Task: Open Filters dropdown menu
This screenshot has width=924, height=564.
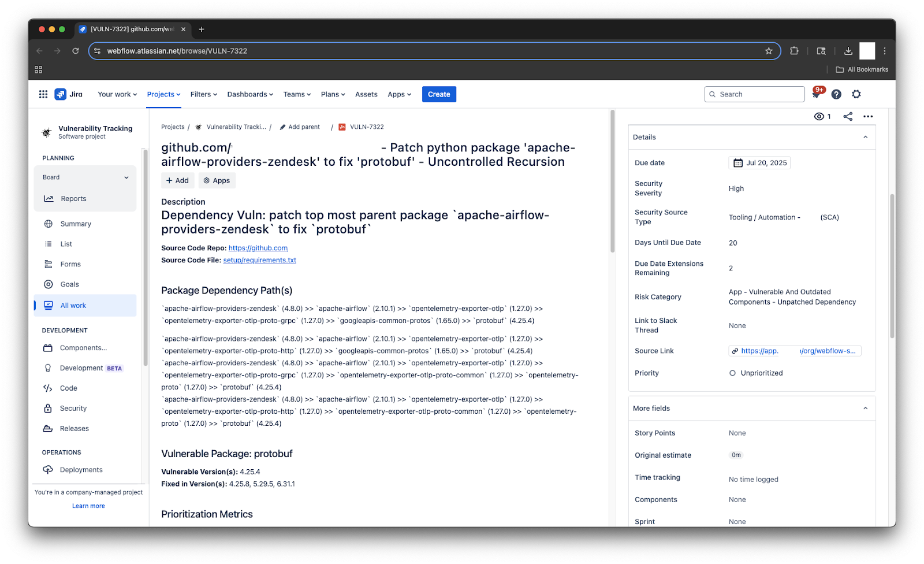Action: 204,94
